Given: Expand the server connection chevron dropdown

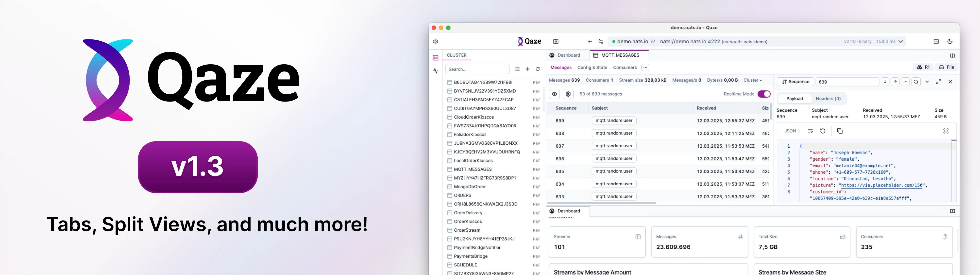Looking at the screenshot, I should [900, 41].
